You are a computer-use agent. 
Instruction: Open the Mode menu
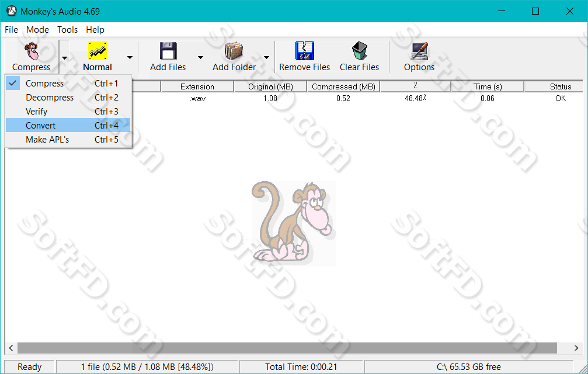tap(37, 30)
